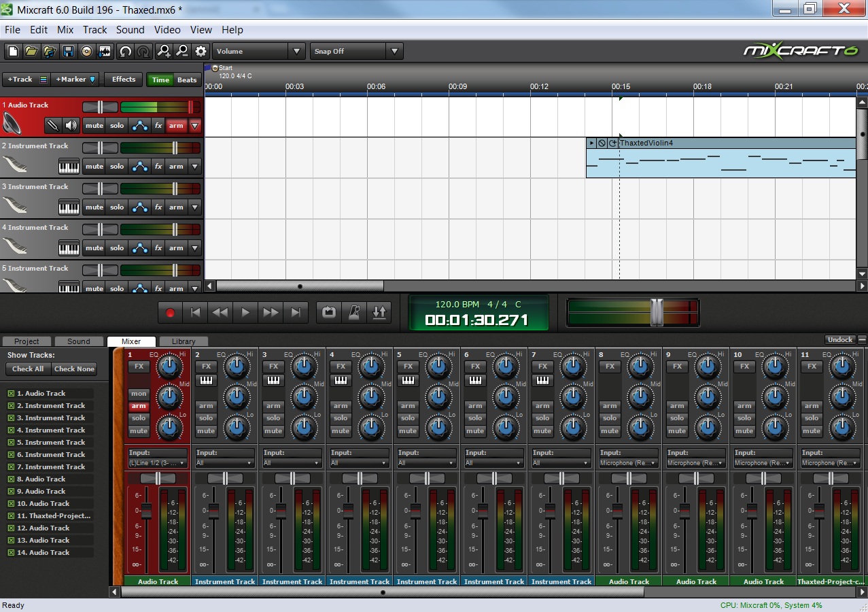Viewport: 868px width, 612px height.
Task: Zoom in on the timeline
Action: click(164, 51)
